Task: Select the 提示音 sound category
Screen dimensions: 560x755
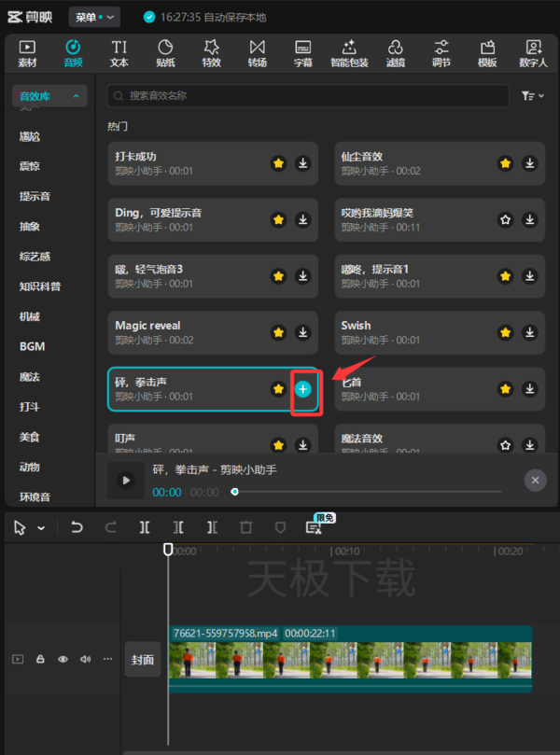Action: click(x=35, y=197)
